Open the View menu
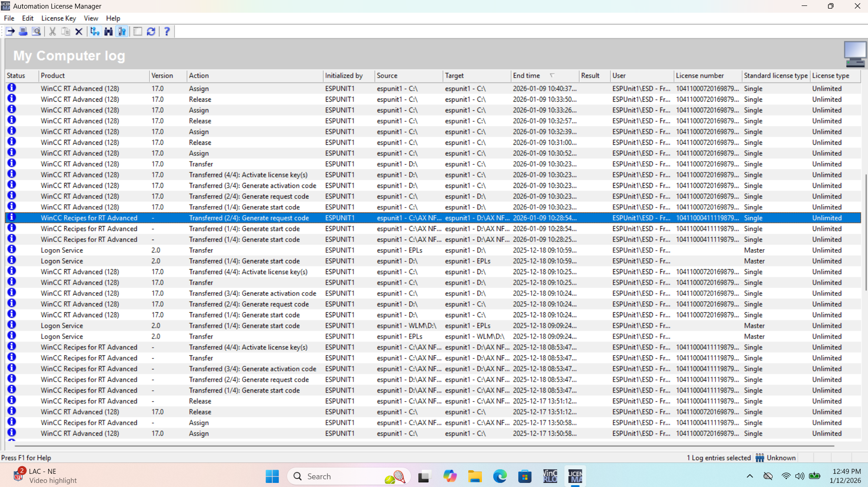This screenshot has width=868, height=487. (91, 18)
